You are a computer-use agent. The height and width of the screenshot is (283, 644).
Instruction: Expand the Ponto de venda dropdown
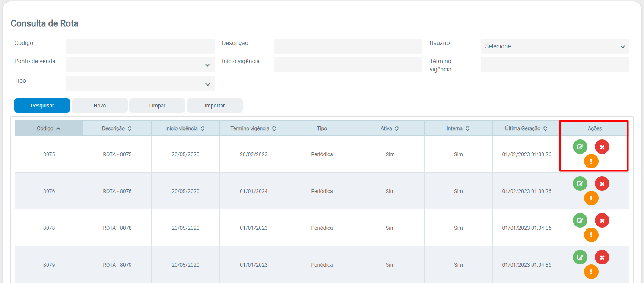140,65
